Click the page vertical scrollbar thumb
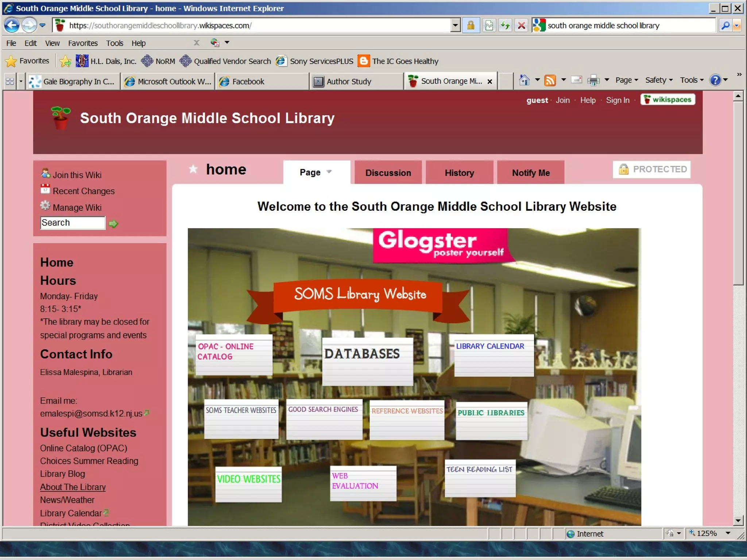The image size is (747, 560). coord(738,193)
